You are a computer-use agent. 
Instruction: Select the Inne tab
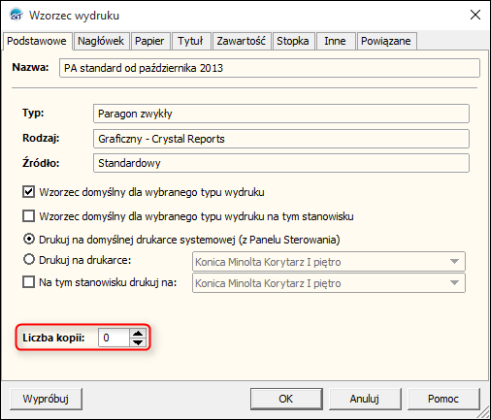(x=335, y=41)
